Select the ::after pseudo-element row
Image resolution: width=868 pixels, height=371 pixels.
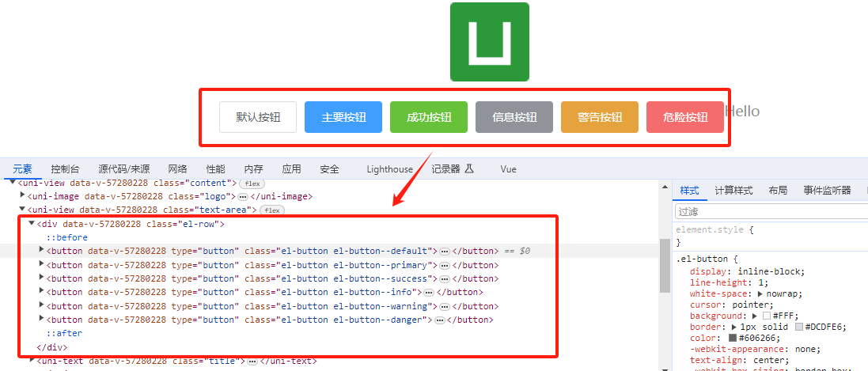(x=64, y=333)
